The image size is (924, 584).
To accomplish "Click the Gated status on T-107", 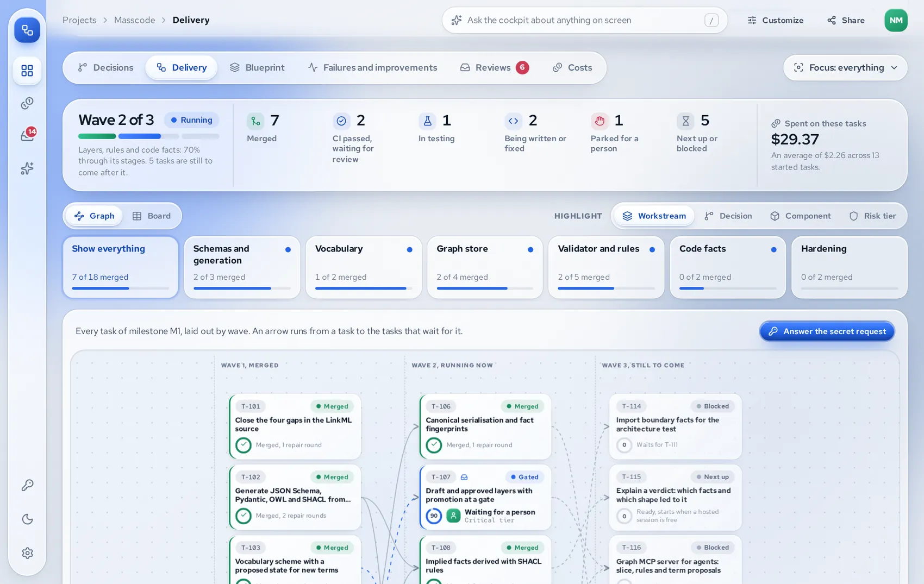I will click(525, 477).
